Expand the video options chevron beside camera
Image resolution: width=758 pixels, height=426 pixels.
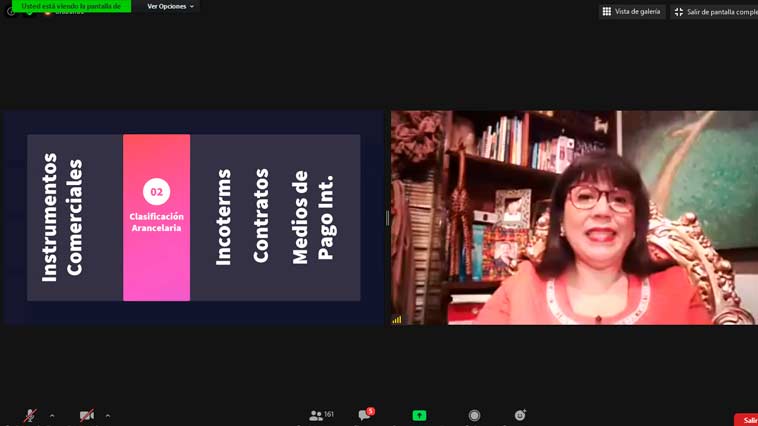108,415
